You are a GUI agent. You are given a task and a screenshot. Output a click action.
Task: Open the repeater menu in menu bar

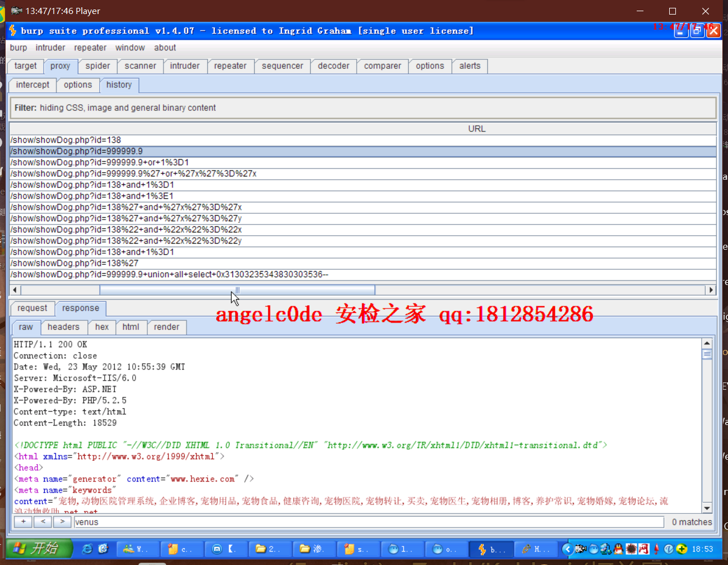pos(90,48)
